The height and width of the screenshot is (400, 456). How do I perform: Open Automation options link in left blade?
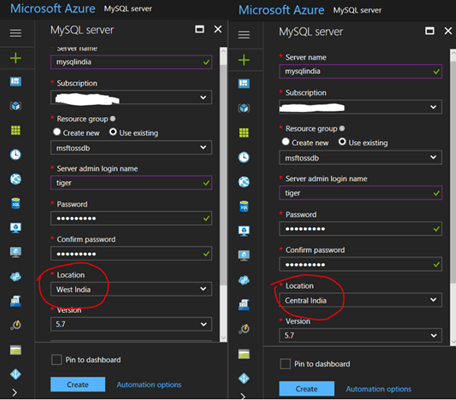click(149, 385)
